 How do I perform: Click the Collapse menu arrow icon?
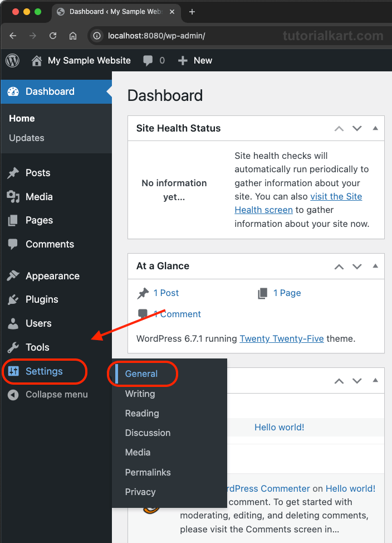13,395
